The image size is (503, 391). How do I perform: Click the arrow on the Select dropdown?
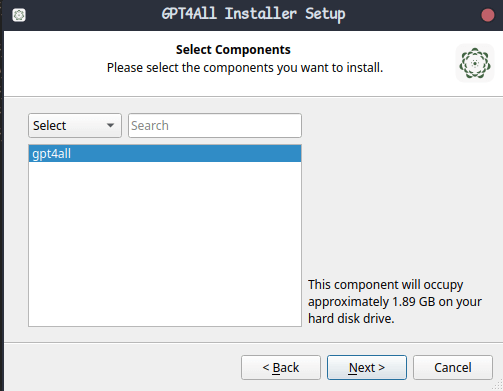pos(110,126)
